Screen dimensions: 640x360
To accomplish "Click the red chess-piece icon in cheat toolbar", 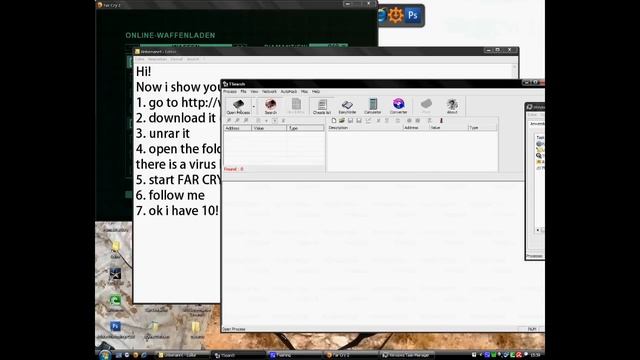I will point(441,121).
